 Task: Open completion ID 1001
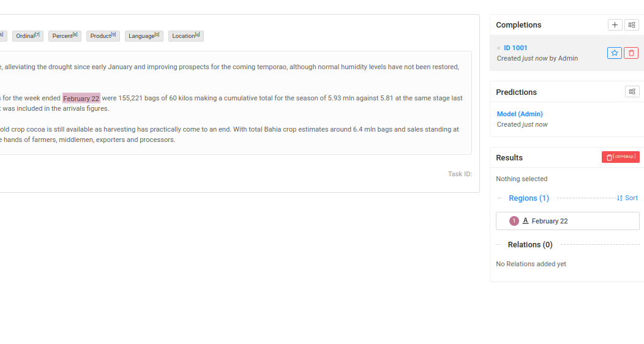click(515, 48)
